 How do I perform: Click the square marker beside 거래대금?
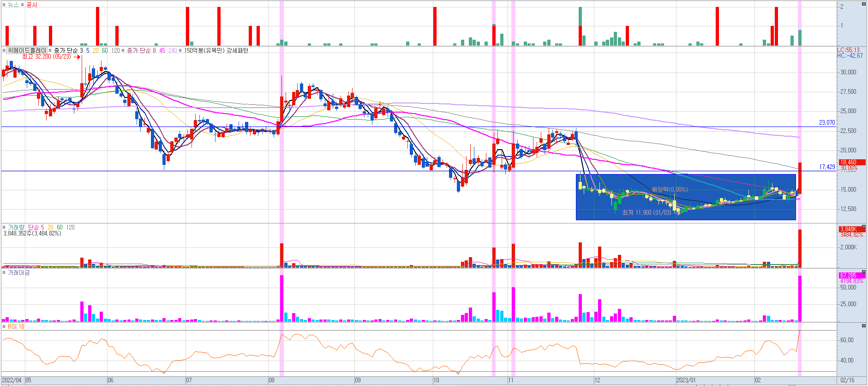[x=4, y=273]
